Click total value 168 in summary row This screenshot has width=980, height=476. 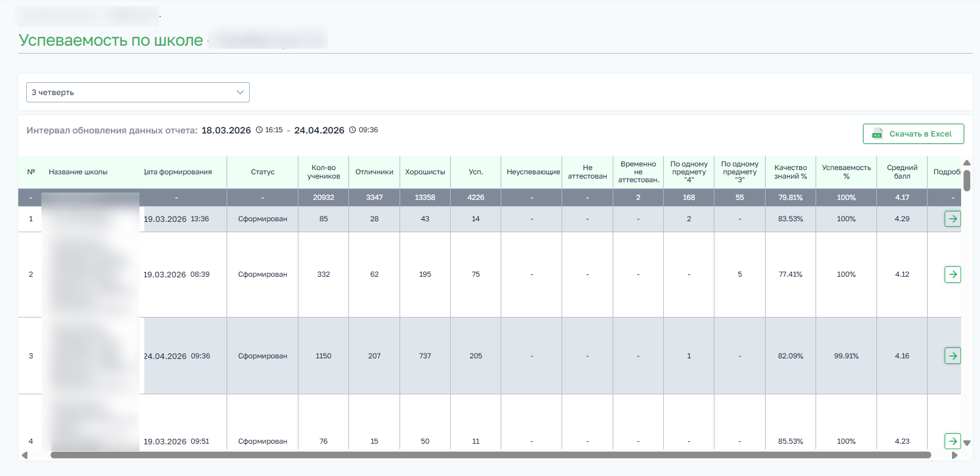(689, 197)
